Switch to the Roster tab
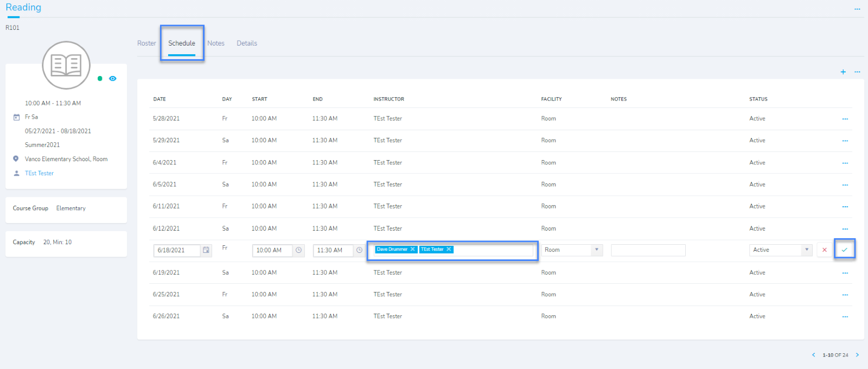868x369 pixels. [146, 43]
